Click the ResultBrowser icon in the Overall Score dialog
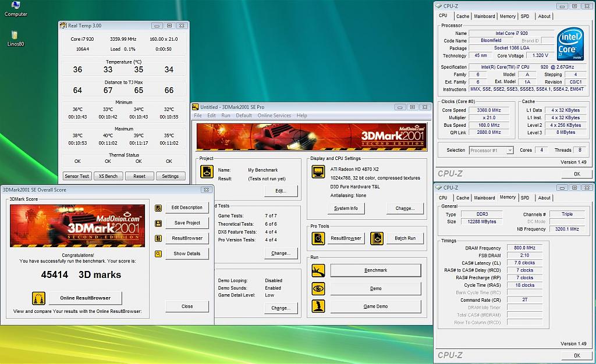Viewport: 596px width, 364px height. [158, 238]
